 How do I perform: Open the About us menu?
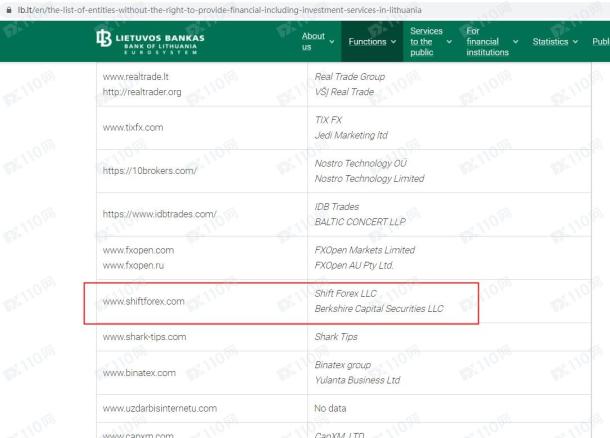(313, 41)
